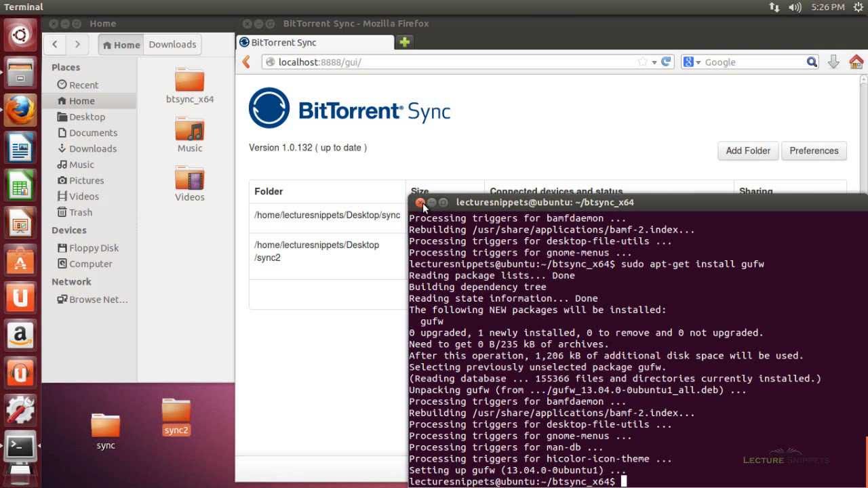The image size is (868, 488).
Task: Click Firefox icon in the launcher
Action: tap(20, 110)
